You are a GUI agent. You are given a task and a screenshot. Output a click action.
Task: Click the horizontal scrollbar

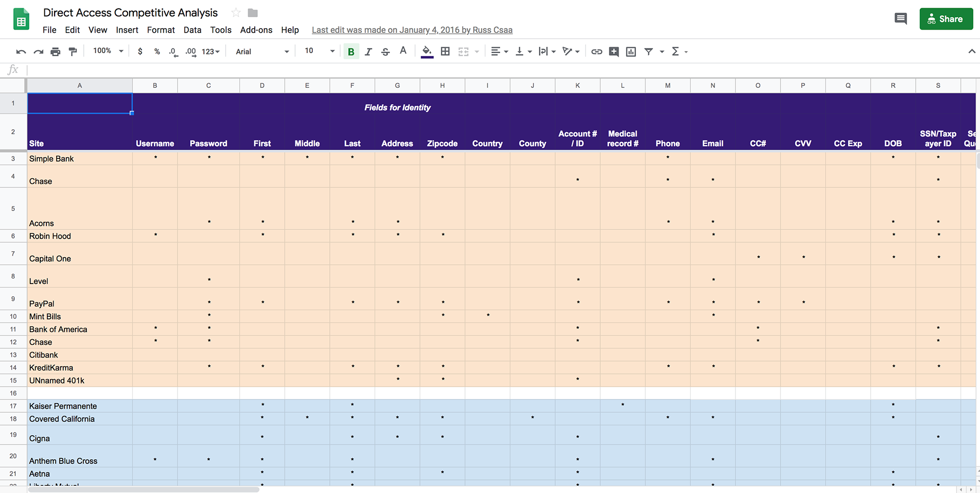point(143,489)
